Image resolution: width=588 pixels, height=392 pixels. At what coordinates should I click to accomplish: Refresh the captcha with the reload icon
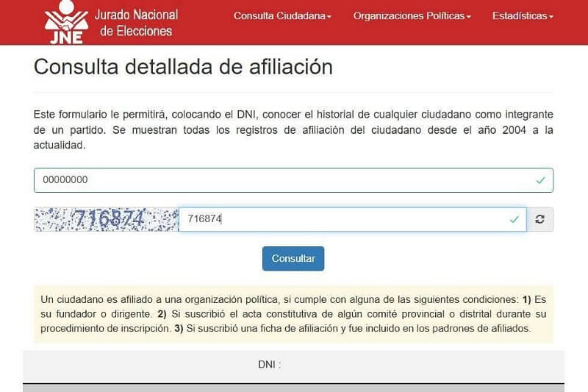point(540,219)
